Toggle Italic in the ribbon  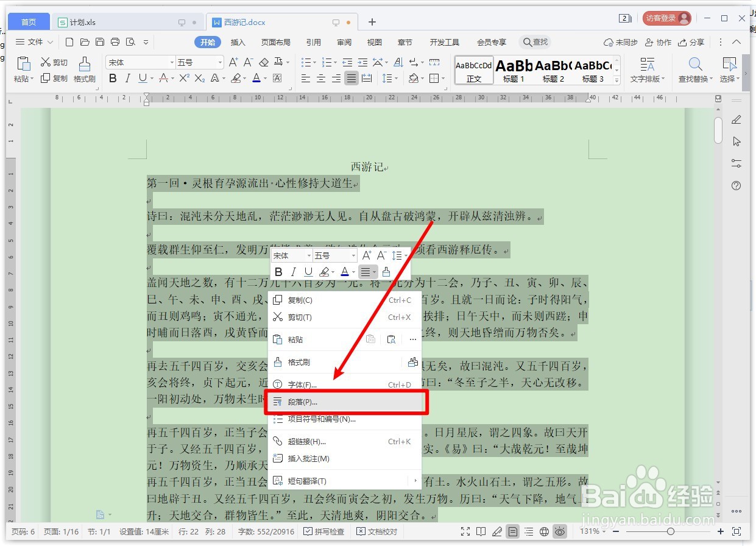click(127, 78)
